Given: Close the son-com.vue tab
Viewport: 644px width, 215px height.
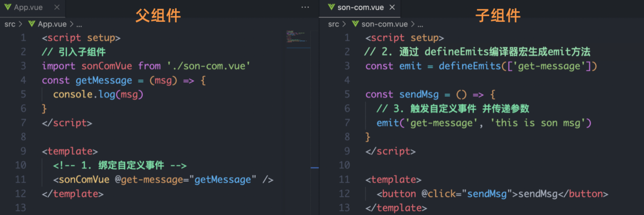Looking at the screenshot, I should click(392, 8).
